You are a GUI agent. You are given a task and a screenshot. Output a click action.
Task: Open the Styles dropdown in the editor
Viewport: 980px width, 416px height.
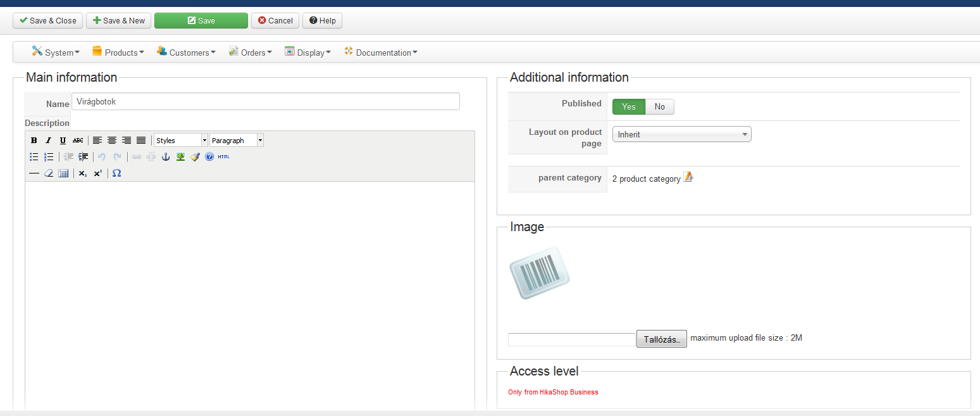(181, 141)
